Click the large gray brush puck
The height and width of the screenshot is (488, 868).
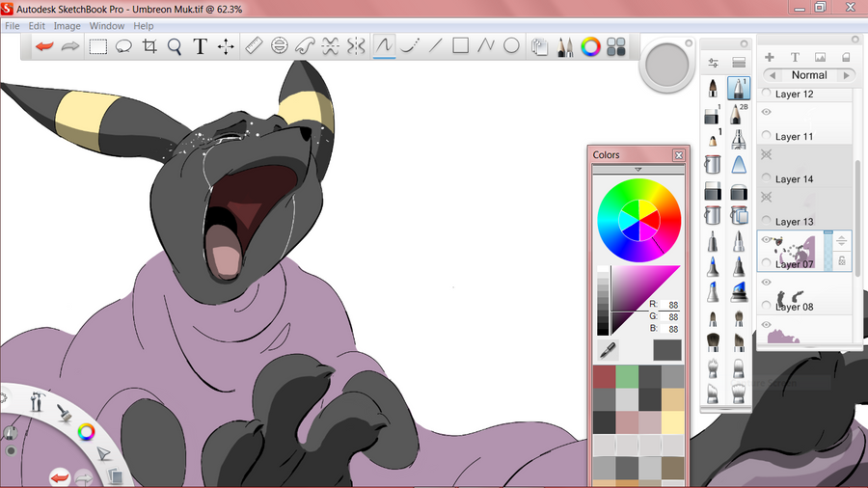pos(667,65)
